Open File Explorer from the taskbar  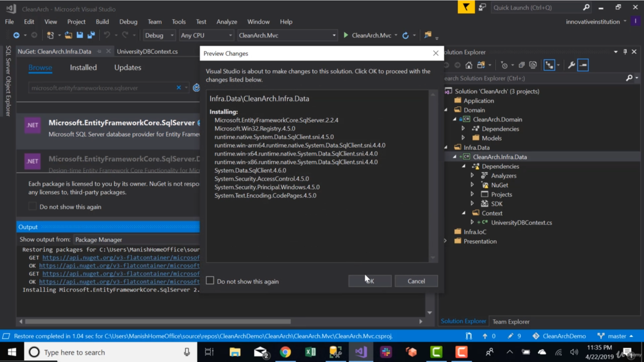coord(235,352)
